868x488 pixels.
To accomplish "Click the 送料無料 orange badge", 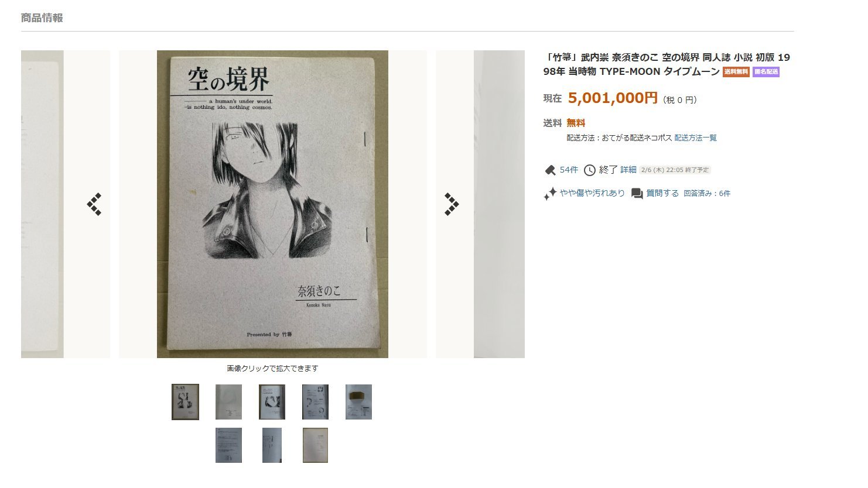I will 736,72.
